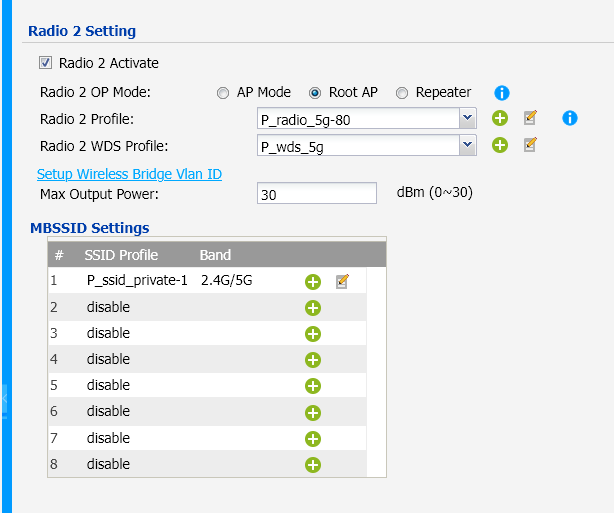
Task: Open info icon beside Radio 2 Profile
Action: 569,118
